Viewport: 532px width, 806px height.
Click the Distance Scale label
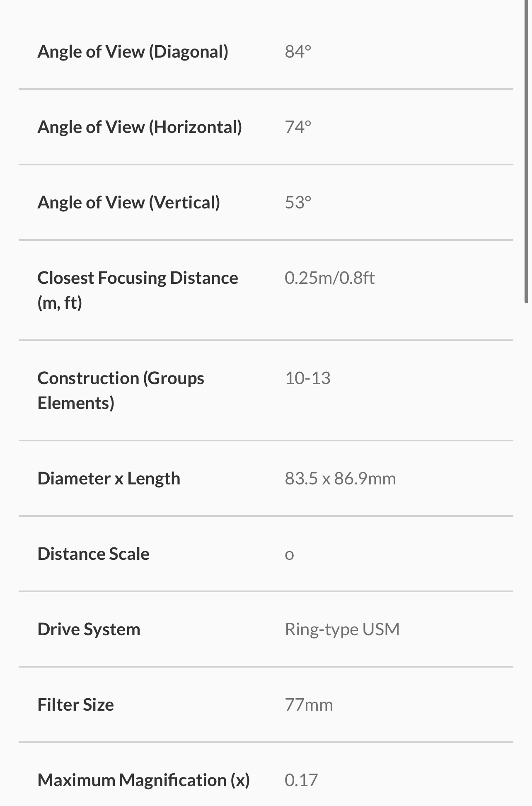click(x=93, y=554)
